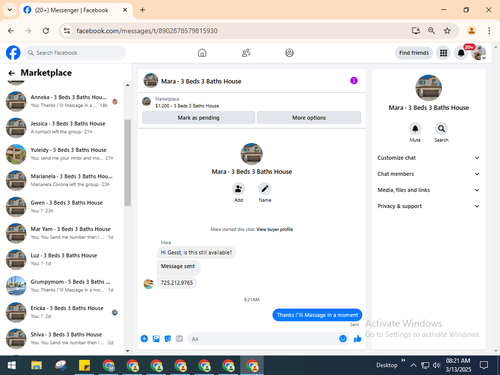
Task: Mute this chat with bell icon
Action: click(x=415, y=128)
